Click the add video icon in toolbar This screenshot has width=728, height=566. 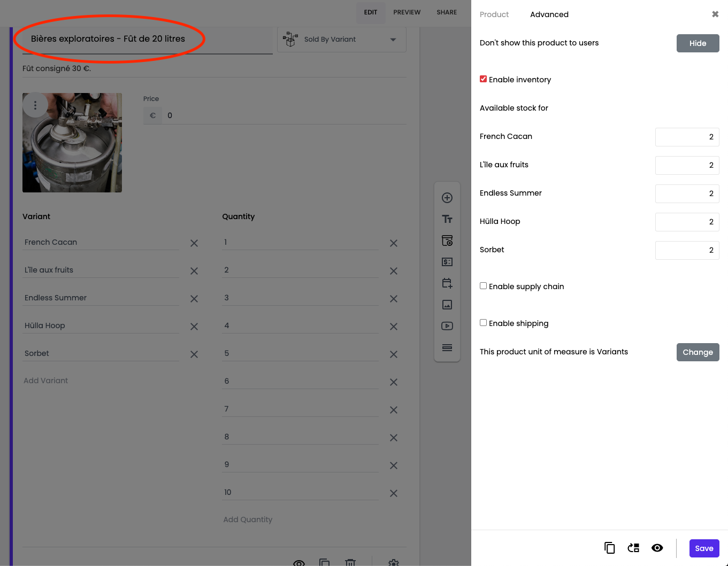(x=447, y=326)
